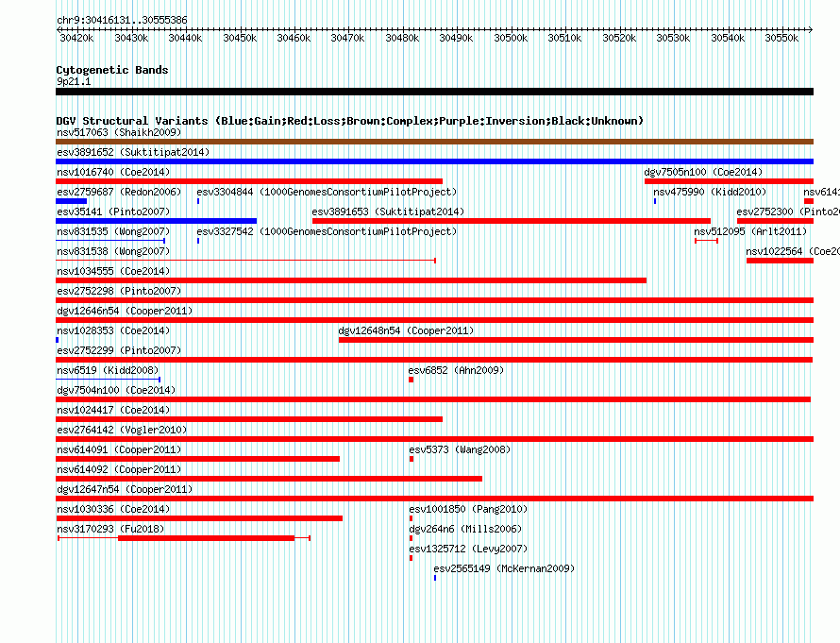This screenshot has width=840, height=643.
Task: Select the Cytogenetic Bands track title
Action: tap(112, 70)
